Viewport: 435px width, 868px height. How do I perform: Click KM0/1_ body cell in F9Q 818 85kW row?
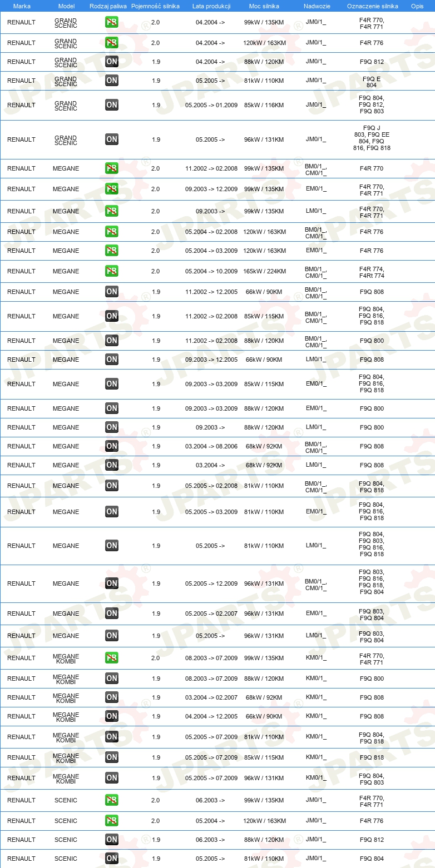(316, 757)
